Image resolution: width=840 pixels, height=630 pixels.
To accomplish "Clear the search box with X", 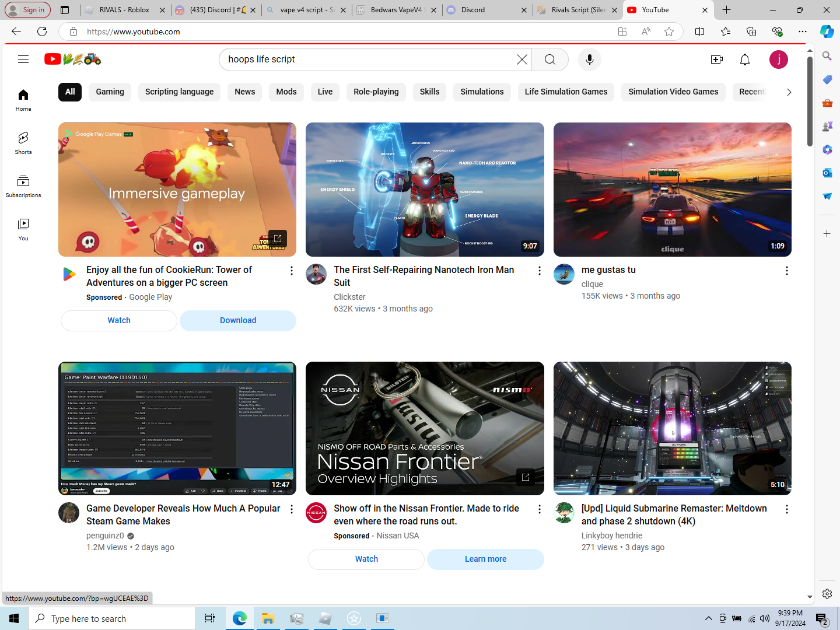I will point(522,60).
